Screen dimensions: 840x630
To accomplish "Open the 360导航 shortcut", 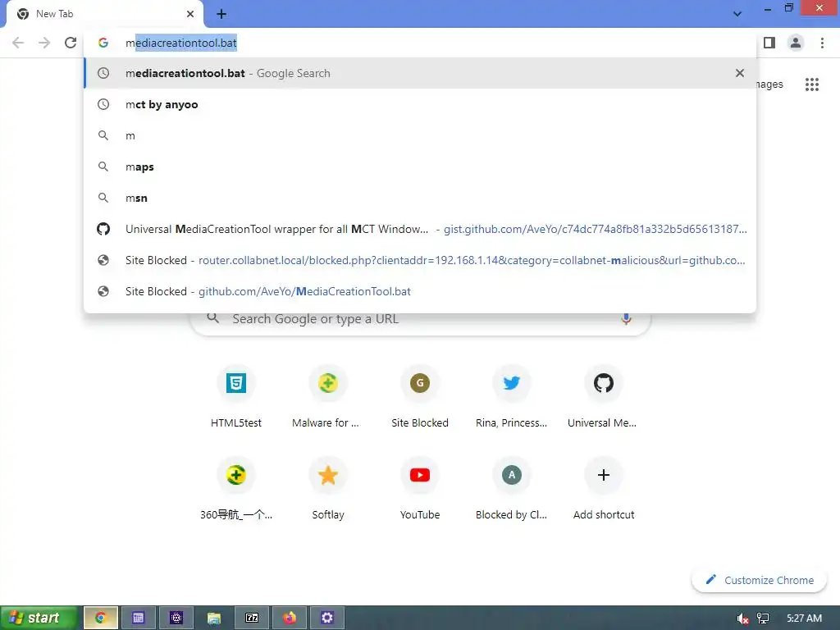I will click(x=236, y=489).
